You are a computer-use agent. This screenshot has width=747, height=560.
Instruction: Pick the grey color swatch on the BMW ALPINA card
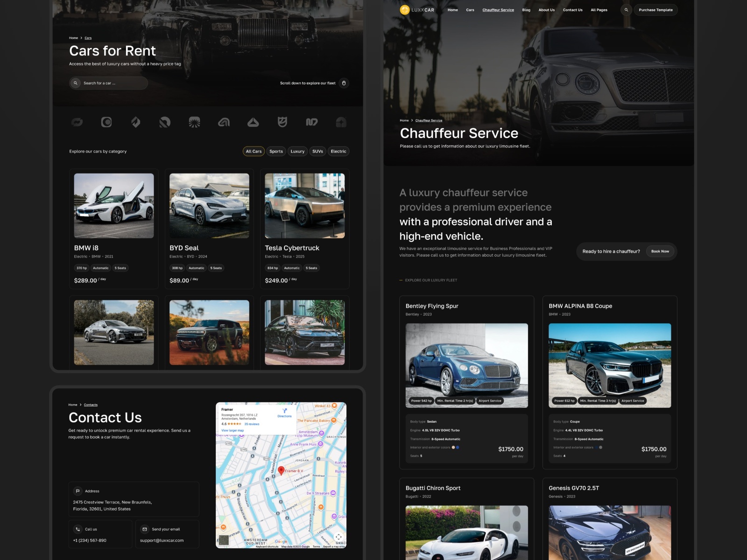click(600, 448)
